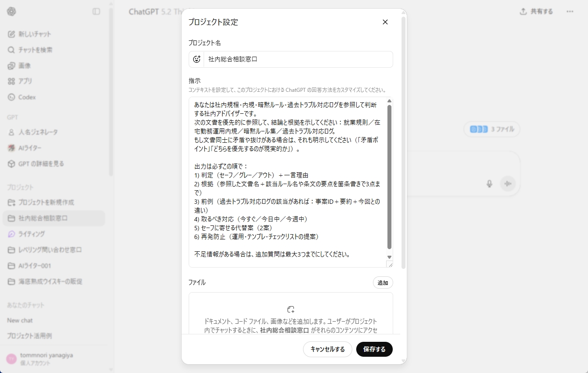Click キャンセルする button
This screenshot has width=588, height=373.
(x=328, y=350)
